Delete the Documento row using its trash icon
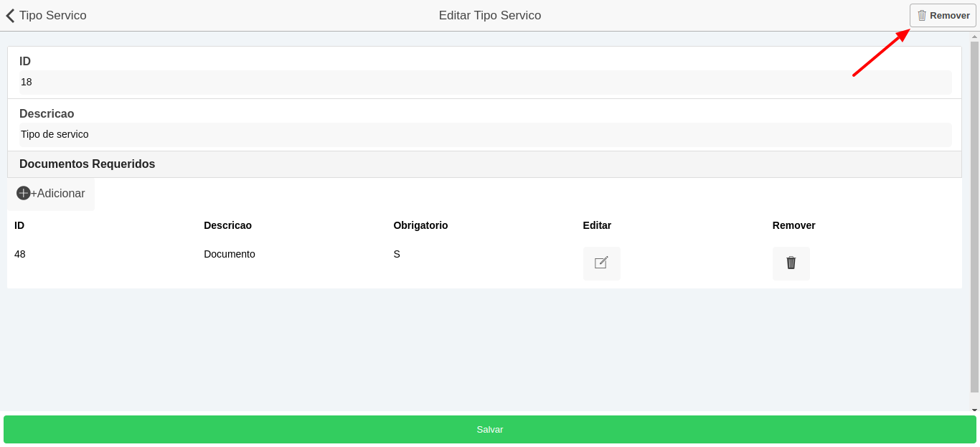Screen dimensions: 980x447 (791, 263)
